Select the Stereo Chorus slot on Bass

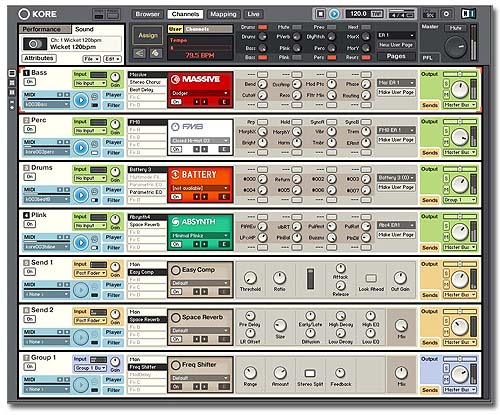tap(147, 82)
